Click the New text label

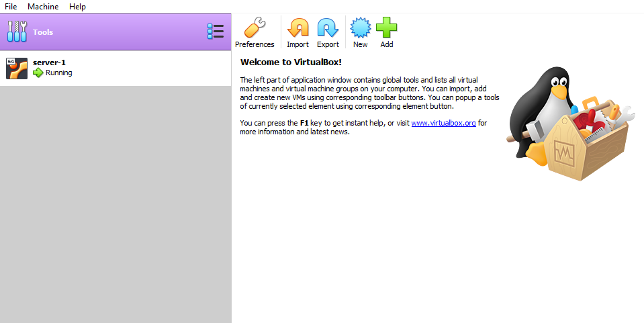pyautogui.click(x=360, y=44)
